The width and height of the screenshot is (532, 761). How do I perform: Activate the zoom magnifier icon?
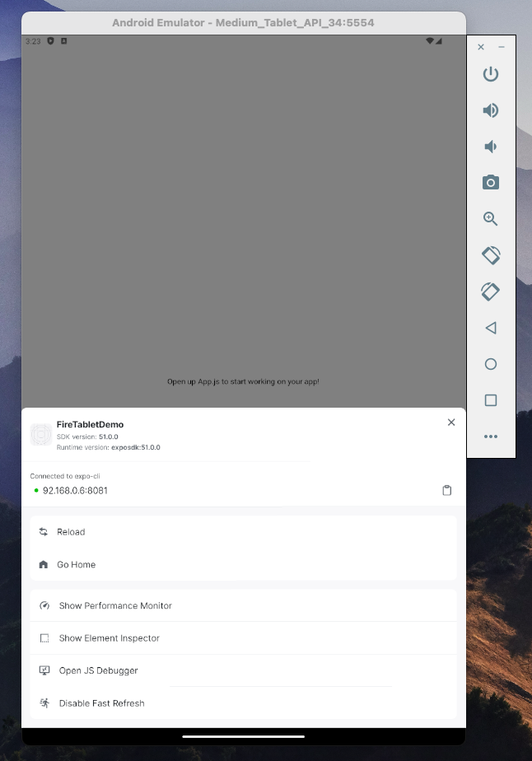[491, 219]
